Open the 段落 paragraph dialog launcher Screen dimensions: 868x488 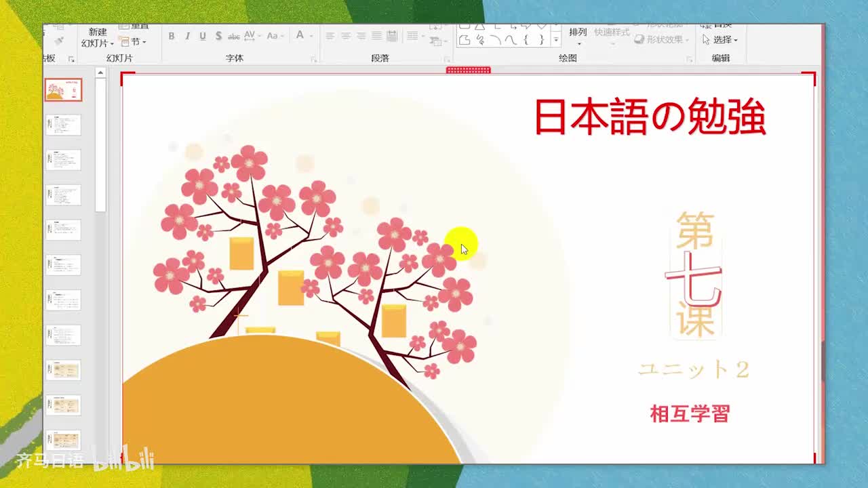(x=447, y=60)
